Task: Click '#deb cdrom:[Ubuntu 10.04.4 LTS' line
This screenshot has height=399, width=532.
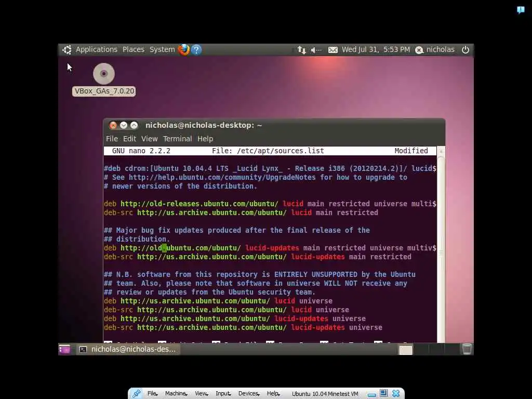Action: [270, 169]
